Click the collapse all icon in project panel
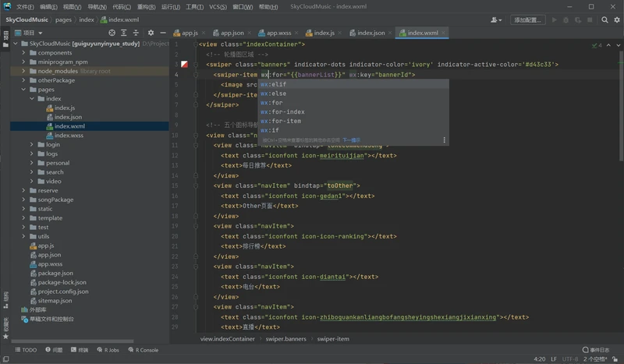Screen dimensions: 624x364 pos(136,33)
